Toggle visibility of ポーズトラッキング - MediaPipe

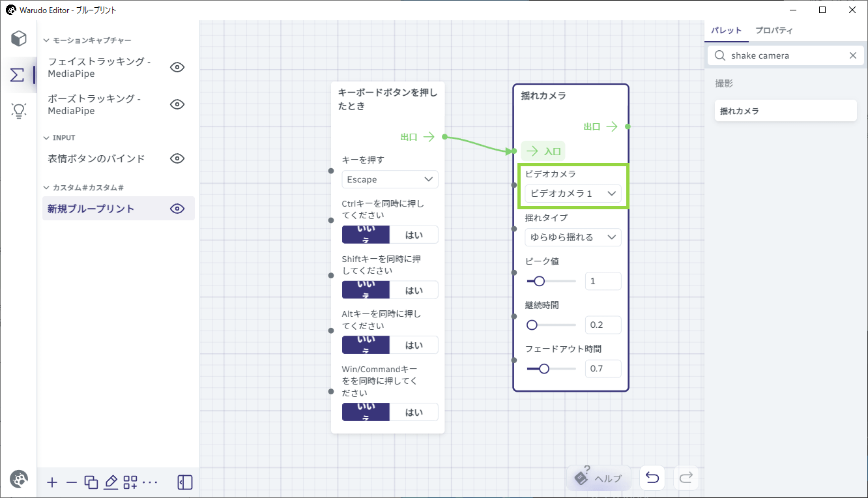177,104
